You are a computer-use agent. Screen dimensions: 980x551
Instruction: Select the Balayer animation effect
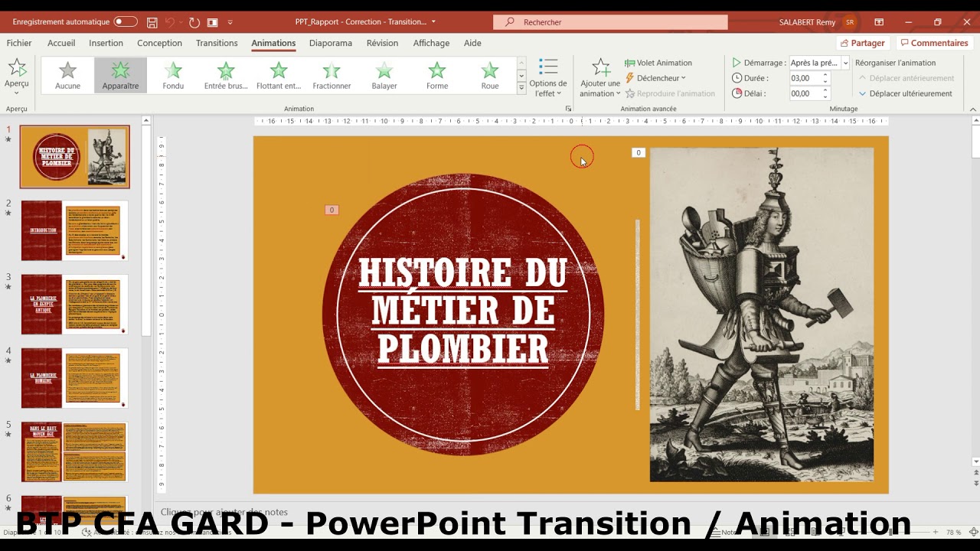tap(384, 76)
